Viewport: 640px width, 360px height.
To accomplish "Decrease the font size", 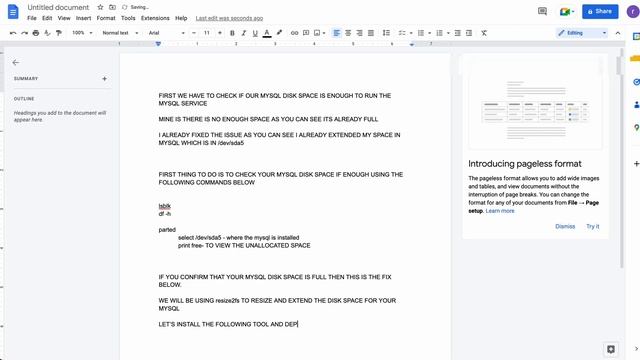I will [x=194, y=33].
